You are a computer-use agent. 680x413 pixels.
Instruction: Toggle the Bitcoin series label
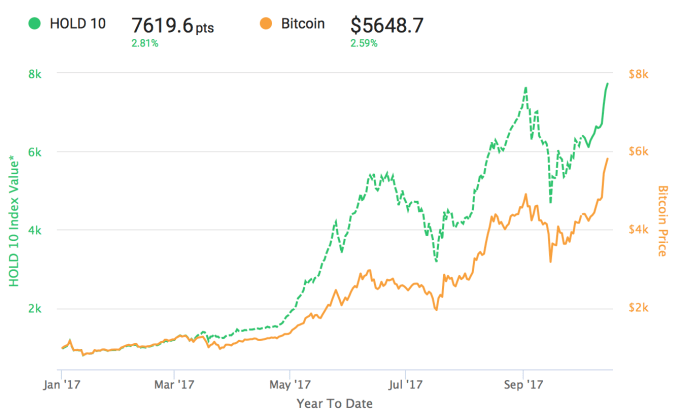[301, 22]
